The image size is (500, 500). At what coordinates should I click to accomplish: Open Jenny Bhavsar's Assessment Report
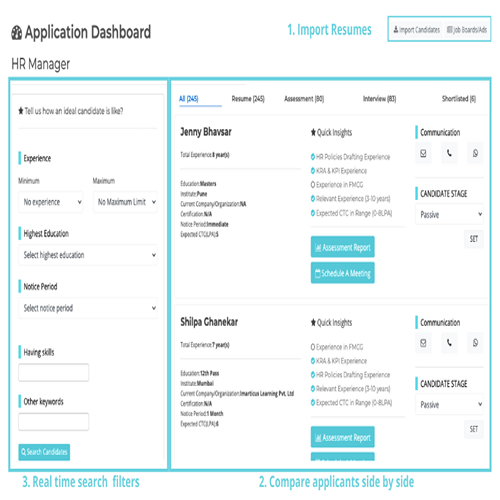point(342,247)
